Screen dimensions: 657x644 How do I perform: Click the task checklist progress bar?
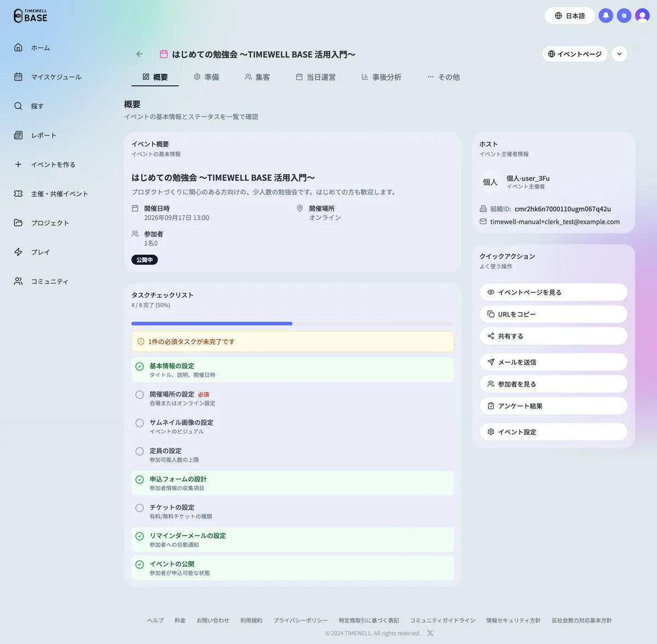click(x=292, y=324)
